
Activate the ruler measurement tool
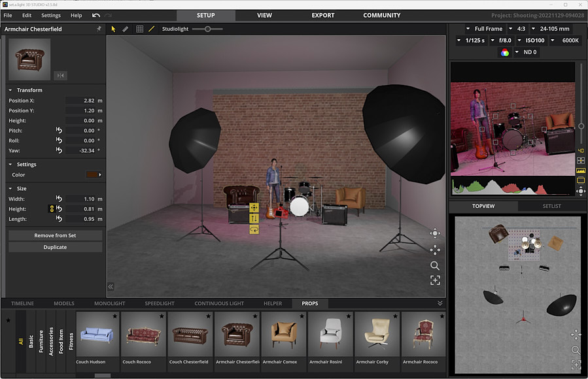126,29
